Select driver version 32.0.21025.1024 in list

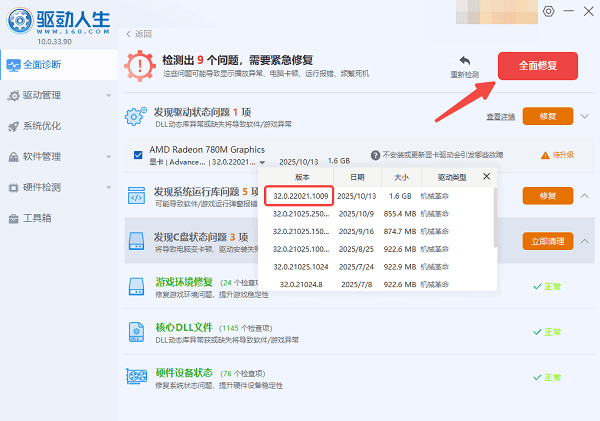(x=300, y=265)
